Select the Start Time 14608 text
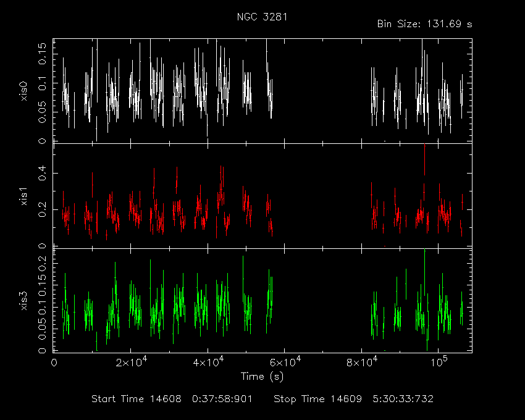 point(136,399)
